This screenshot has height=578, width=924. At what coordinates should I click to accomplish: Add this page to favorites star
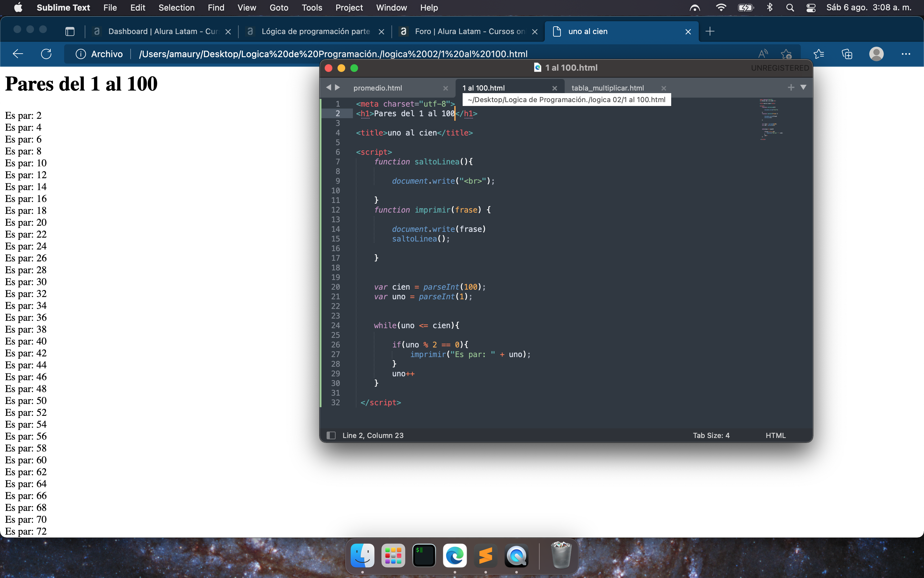pos(786,54)
